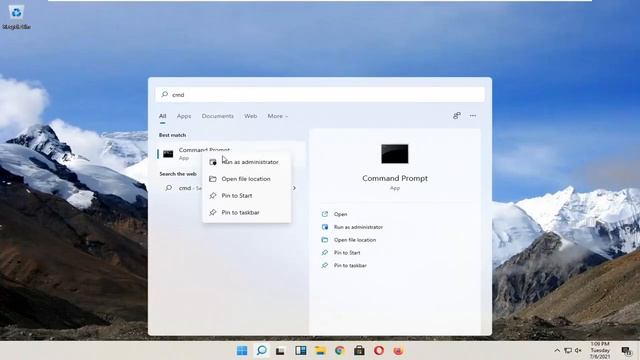Screen dimensions: 640x360
Task: Open Task View on the taskbar
Action: point(281,351)
